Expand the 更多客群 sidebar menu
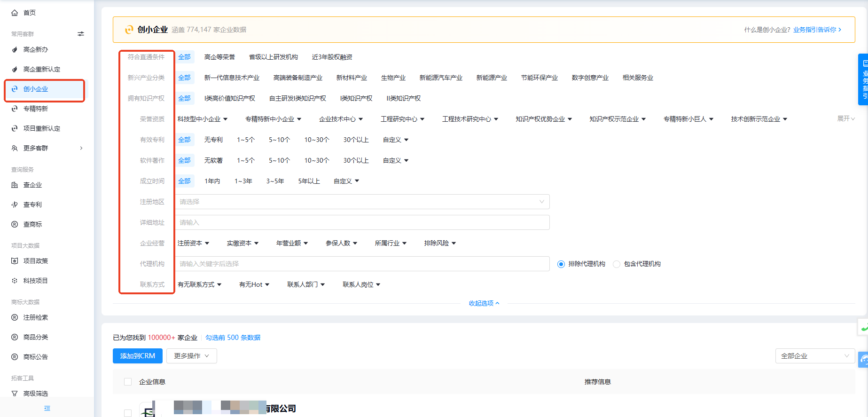Viewport: 868px width, 417px height. coord(46,148)
